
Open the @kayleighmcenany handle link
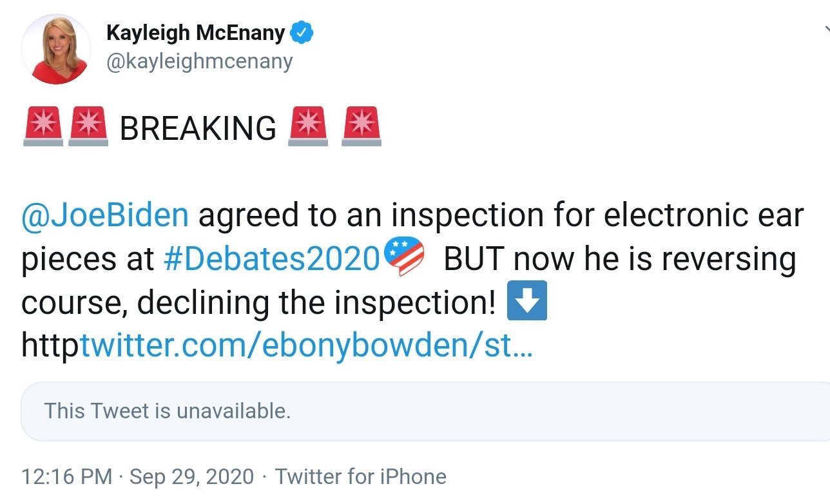pyautogui.click(x=198, y=61)
